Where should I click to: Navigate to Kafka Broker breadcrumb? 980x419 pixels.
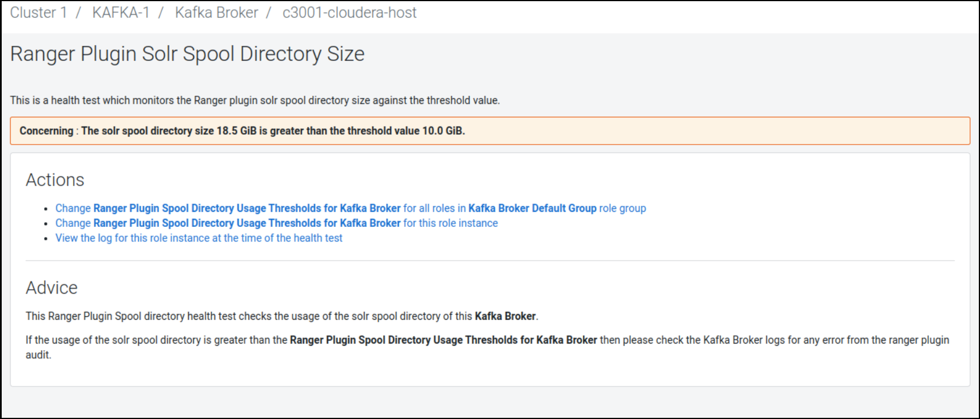point(216,13)
